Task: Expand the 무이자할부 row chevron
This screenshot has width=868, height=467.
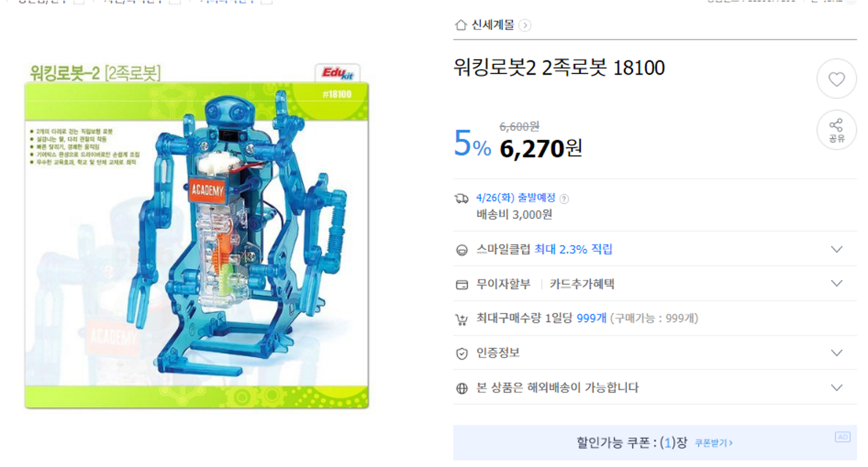Action: coord(837,283)
